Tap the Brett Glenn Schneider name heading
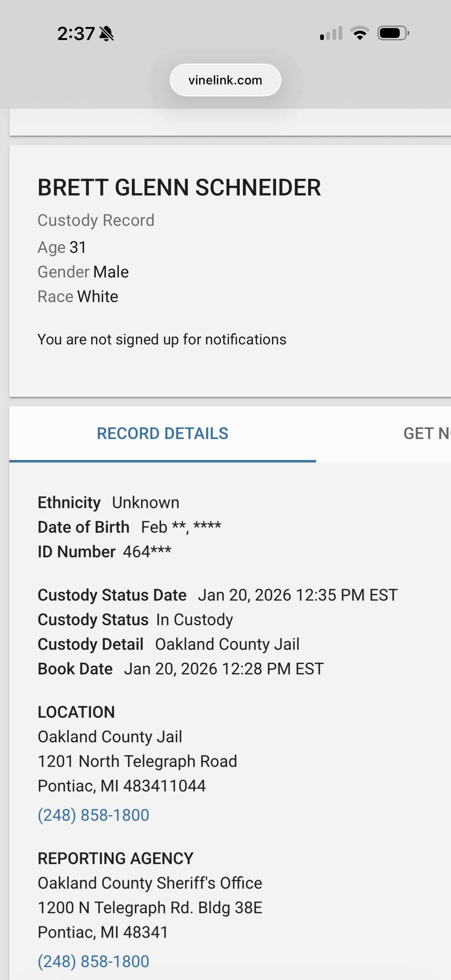The width and height of the screenshot is (451, 980). coord(179,188)
